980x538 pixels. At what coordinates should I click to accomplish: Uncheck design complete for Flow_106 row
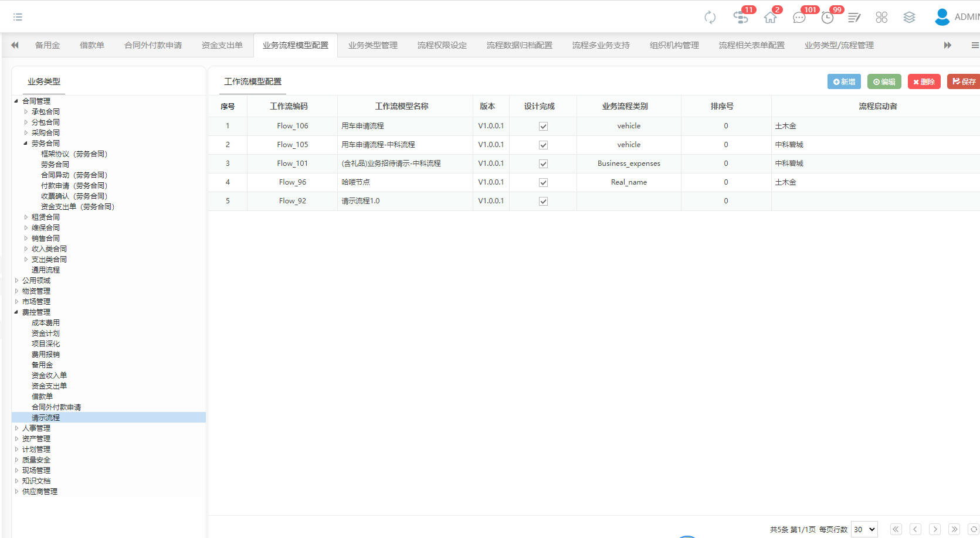pyautogui.click(x=543, y=126)
